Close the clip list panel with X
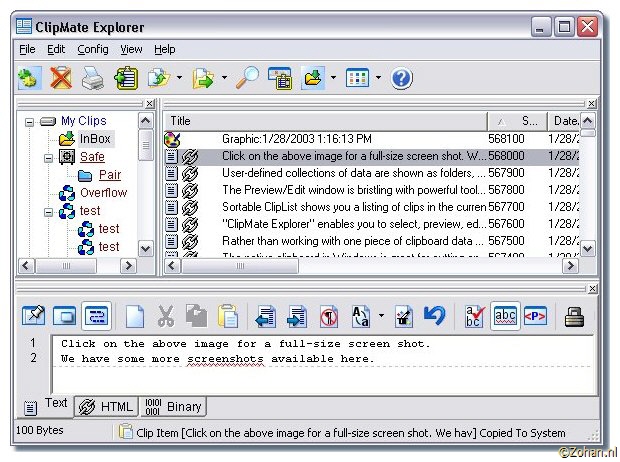The width and height of the screenshot is (620, 462). 592,104
